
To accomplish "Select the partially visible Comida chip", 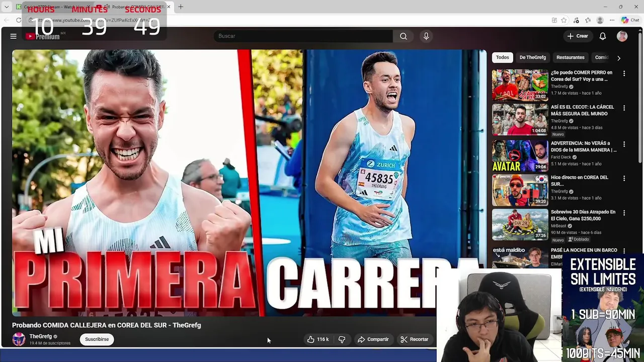I will click(x=601, y=57).
